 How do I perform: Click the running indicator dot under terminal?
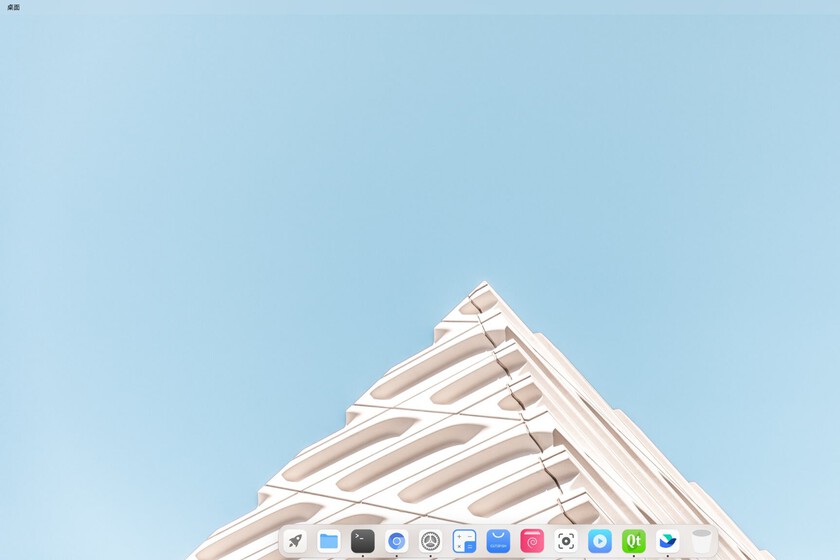[363, 556]
